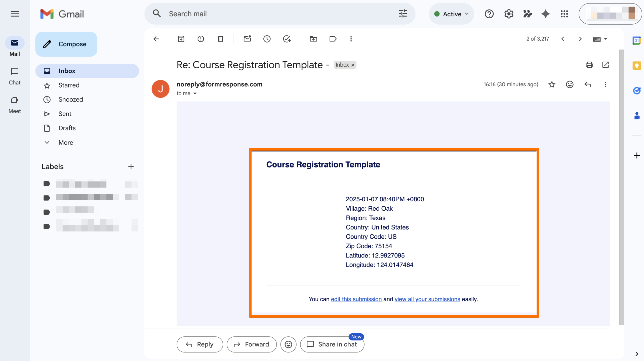Screen dimensions: 644x361
Task: Expand recipient details next to 'to me'
Action: click(195, 93)
